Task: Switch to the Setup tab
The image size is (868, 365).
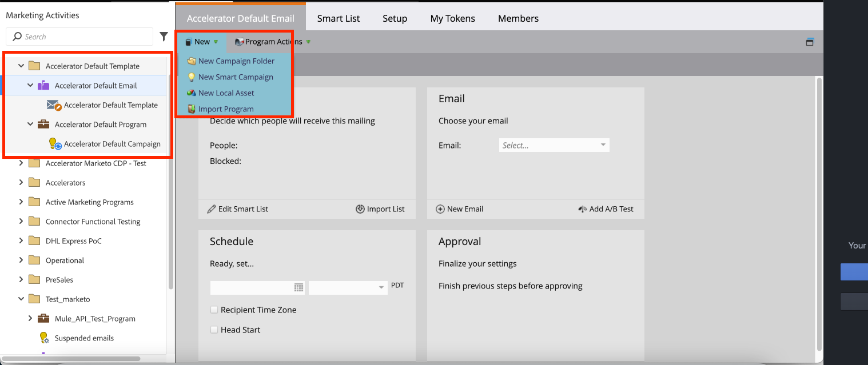Action: coord(395,18)
